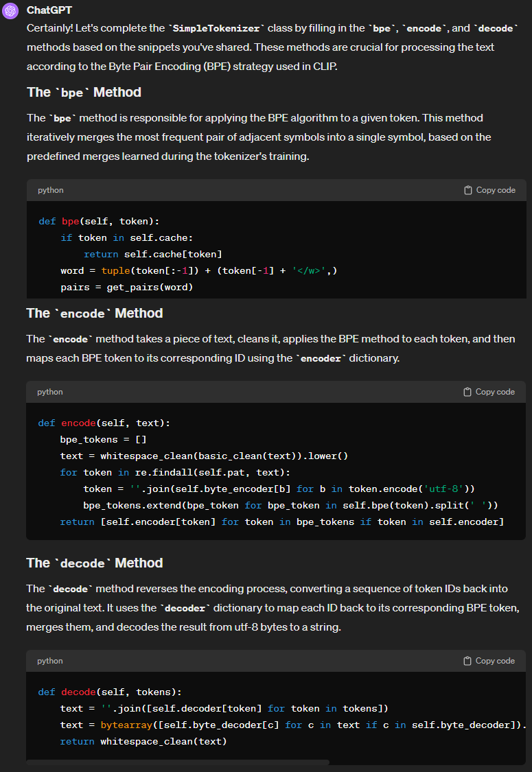Click the line 'return self.cache[token]'

click(x=152, y=255)
